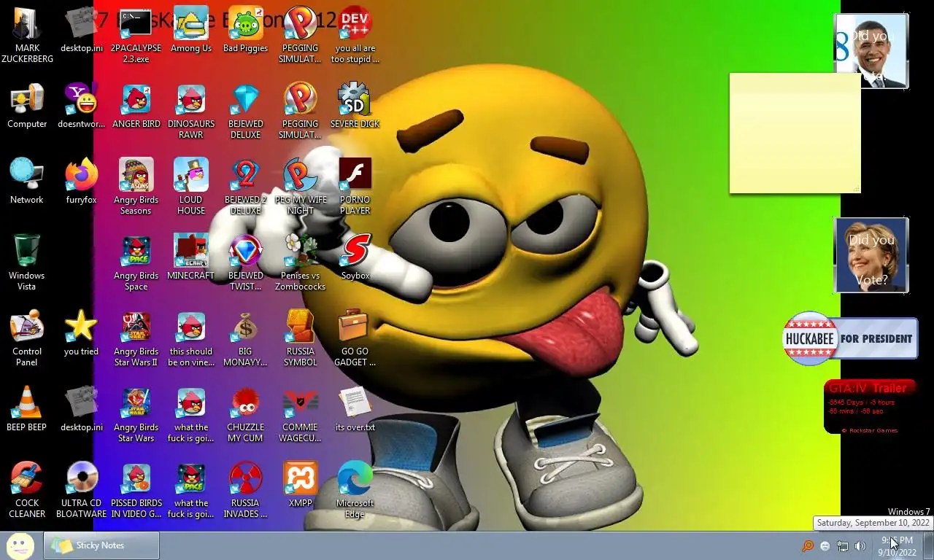The width and height of the screenshot is (934, 560).
Task: Open the Computer desktop icon
Action: point(27,106)
